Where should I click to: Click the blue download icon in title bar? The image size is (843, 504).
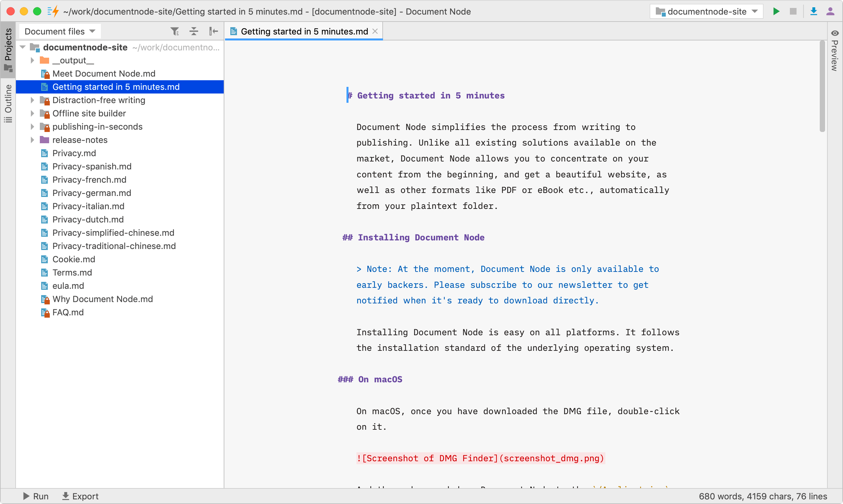814,12
